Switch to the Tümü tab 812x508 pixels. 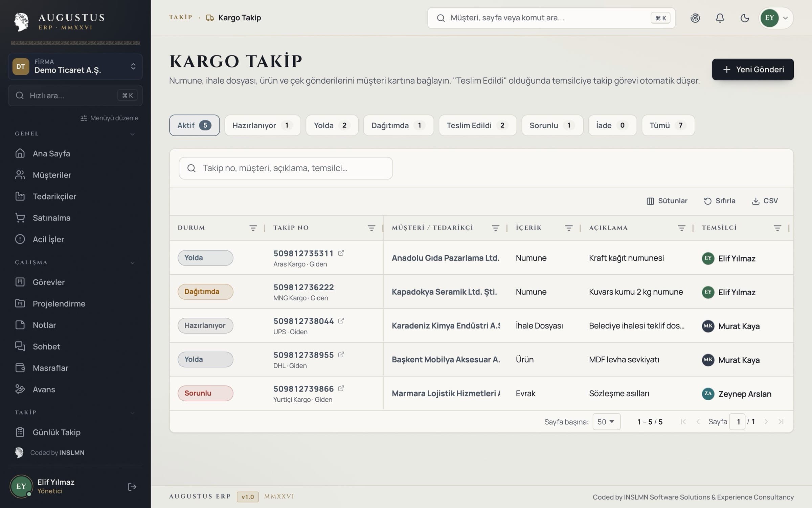pos(668,125)
